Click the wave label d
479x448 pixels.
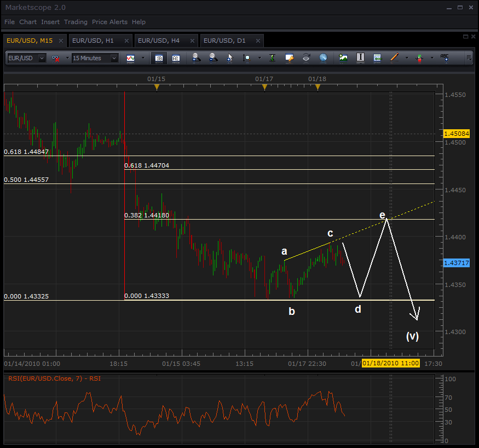[358, 309]
